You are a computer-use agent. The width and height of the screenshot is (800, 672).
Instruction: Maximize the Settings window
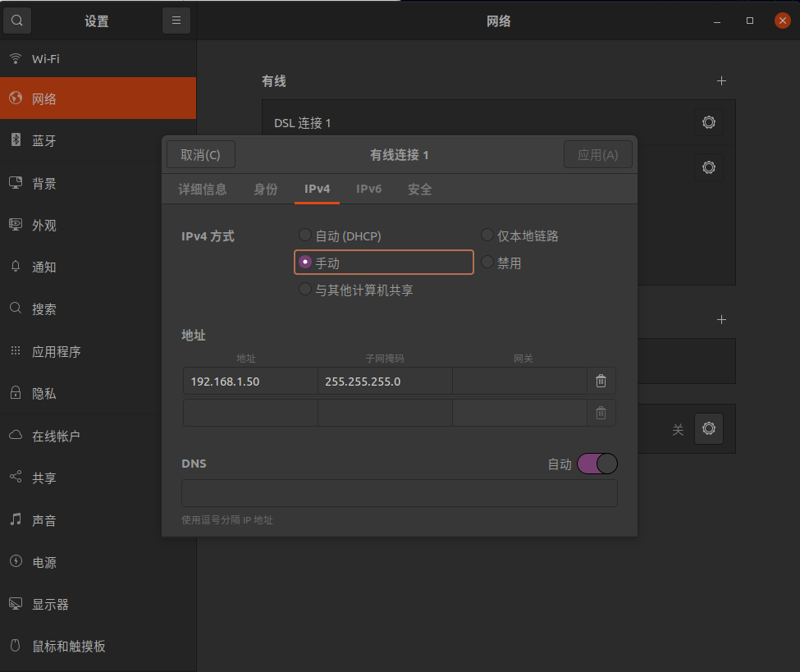click(749, 21)
